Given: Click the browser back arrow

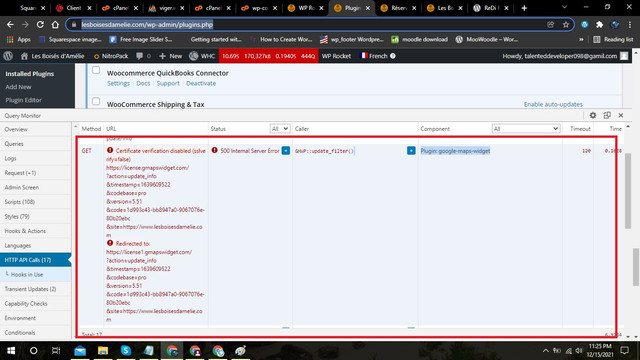Looking at the screenshot, I should tap(10, 24).
